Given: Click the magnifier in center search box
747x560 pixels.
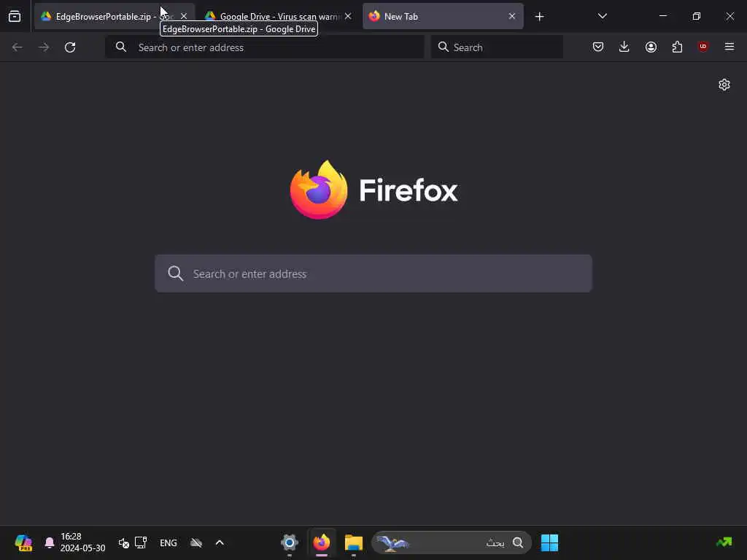Looking at the screenshot, I should click(x=175, y=273).
